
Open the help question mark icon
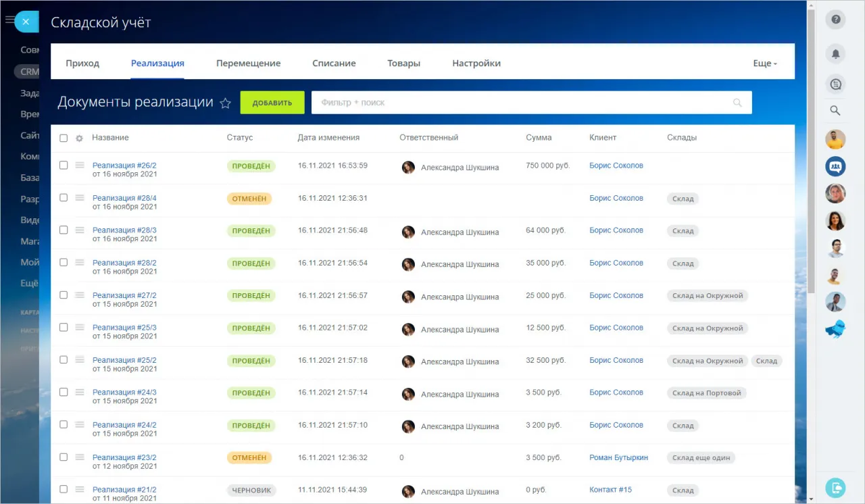tap(835, 20)
